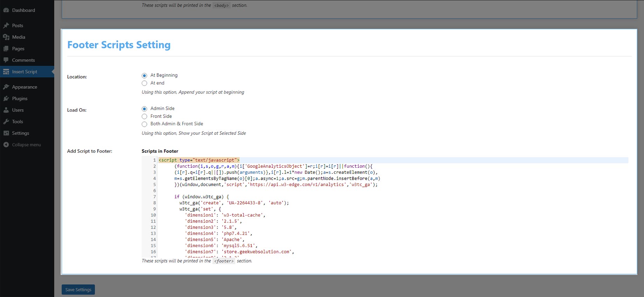Open the Plugins menu item
This screenshot has width=644, height=297.
27,98
